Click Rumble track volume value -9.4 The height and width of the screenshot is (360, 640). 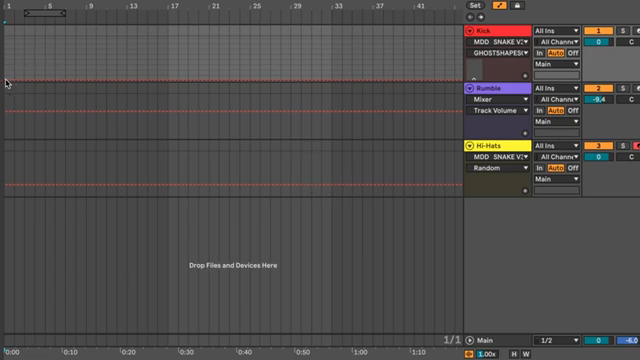coord(598,100)
